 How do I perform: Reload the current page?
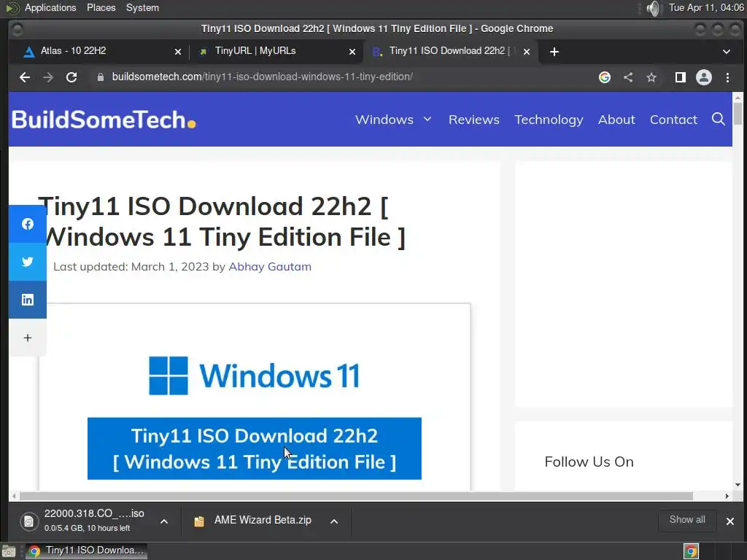[71, 77]
